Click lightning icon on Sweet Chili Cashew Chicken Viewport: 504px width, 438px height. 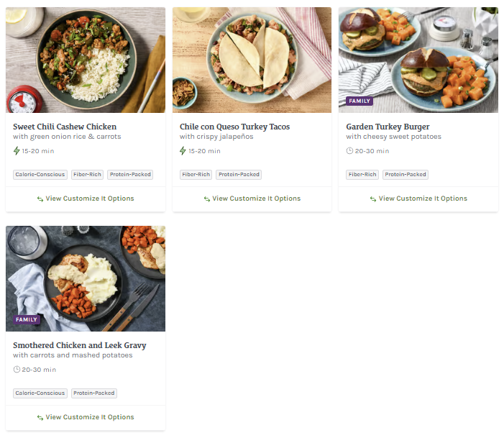click(17, 151)
